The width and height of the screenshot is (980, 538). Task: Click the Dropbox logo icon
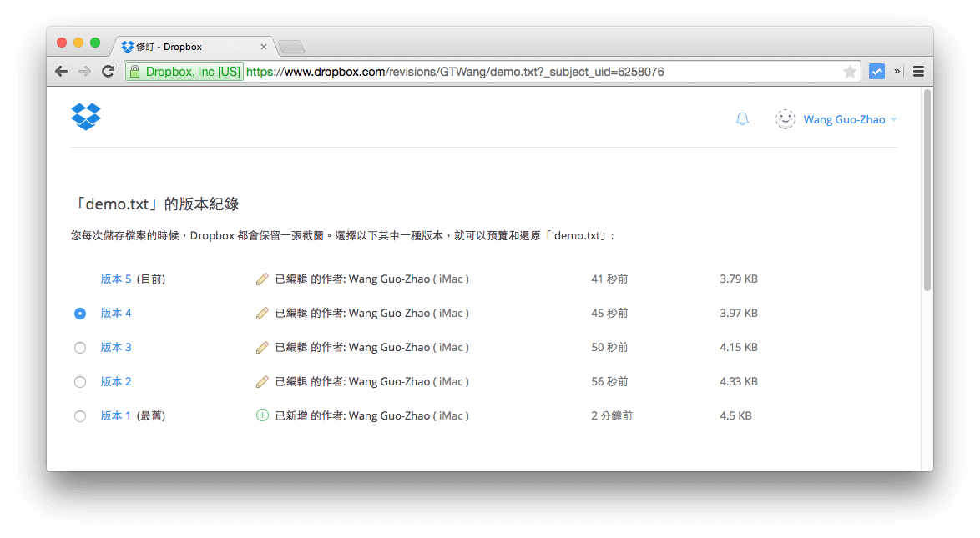point(86,117)
